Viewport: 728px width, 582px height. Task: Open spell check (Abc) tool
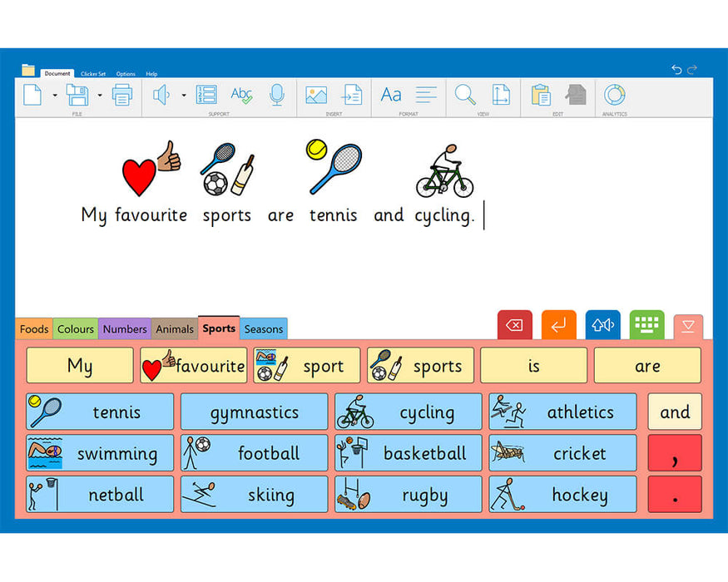point(241,95)
